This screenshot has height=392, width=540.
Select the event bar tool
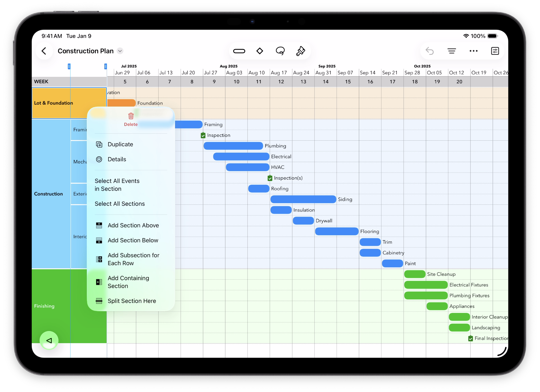[x=239, y=51]
